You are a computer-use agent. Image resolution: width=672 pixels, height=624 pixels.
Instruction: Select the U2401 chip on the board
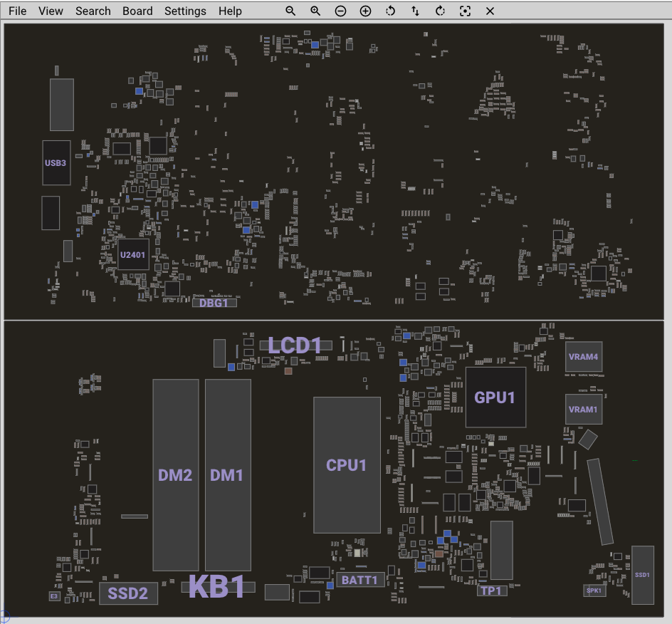pos(133,254)
